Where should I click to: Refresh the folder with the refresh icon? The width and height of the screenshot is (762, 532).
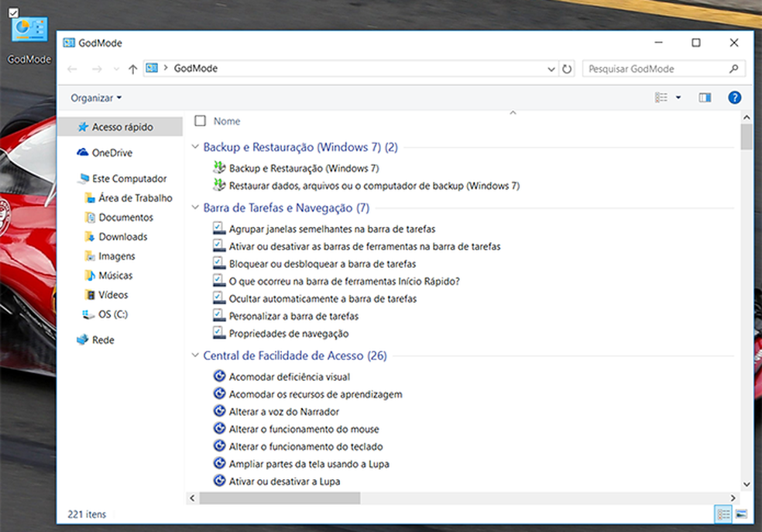[x=567, y=68]
